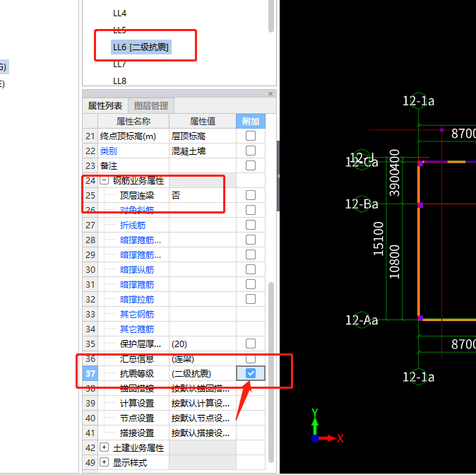Viewport: 476px width, 475px height.
Task: Click the 节点设置 value cell
Action: point(203,418)
